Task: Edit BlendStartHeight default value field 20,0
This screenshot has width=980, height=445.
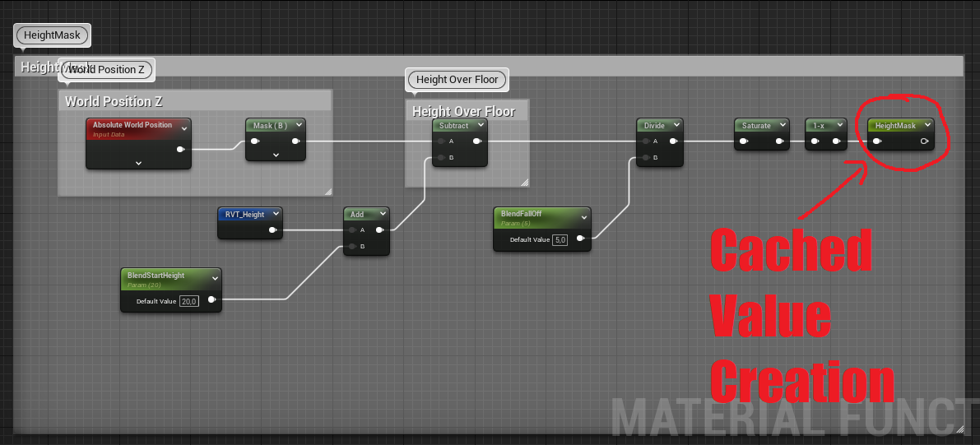Action: point(188,301)
